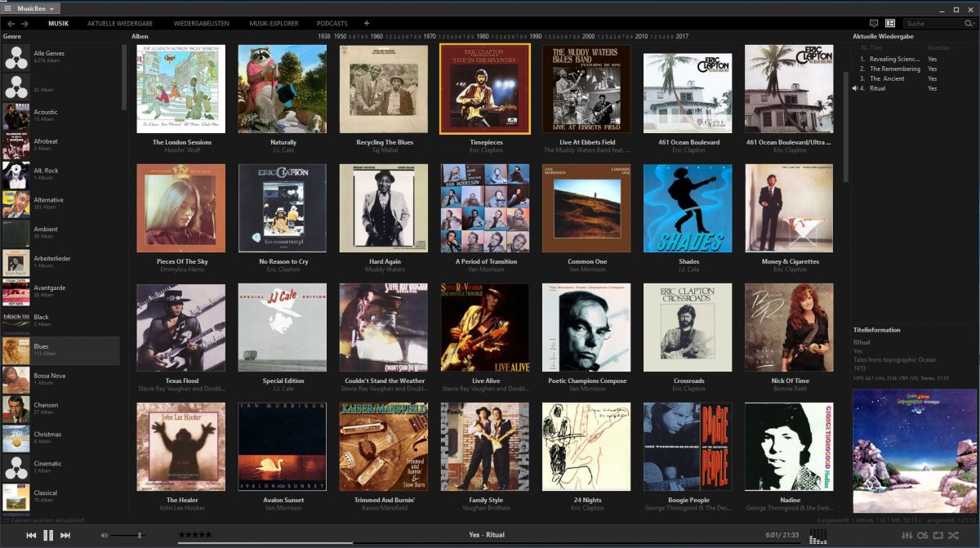Toggle shuffle mode
980x548 pixels.
(x=952, y=535)
